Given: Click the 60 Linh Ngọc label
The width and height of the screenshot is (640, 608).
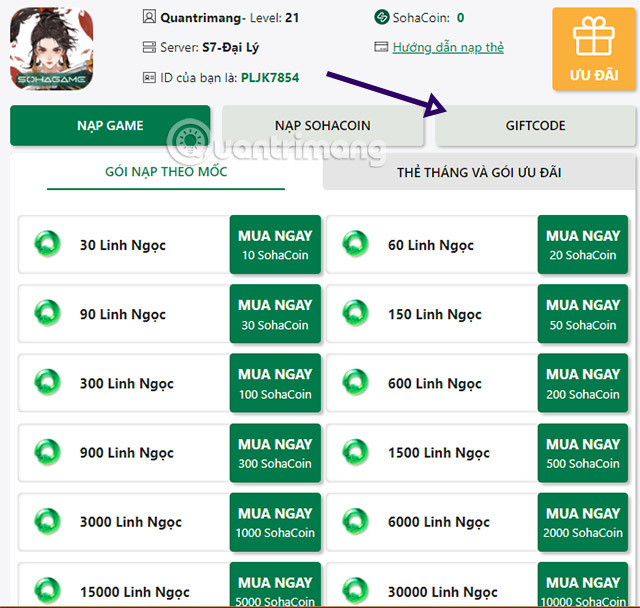Looking at the screenshot, I should pos(431,245).
